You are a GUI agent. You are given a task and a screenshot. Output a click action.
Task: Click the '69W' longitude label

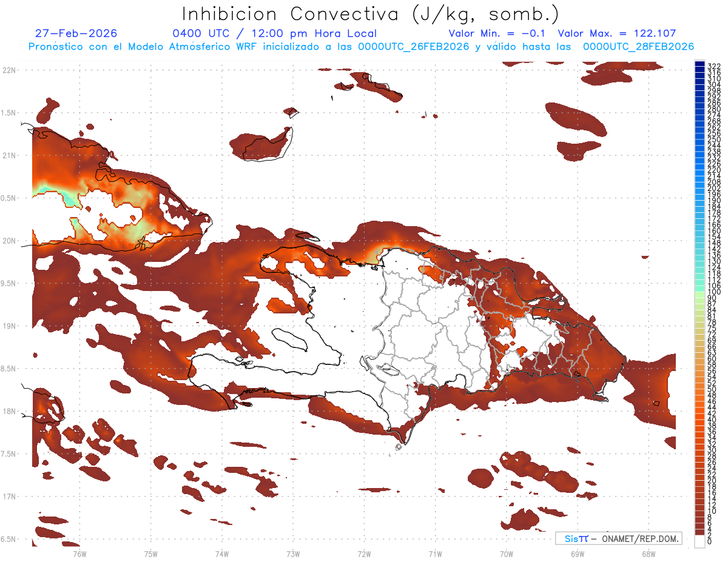pos(577,554)
